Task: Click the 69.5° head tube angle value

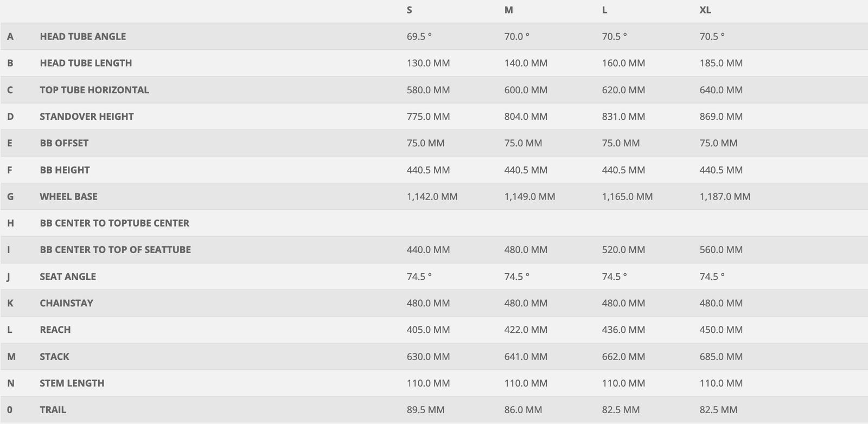Action: 419,36
